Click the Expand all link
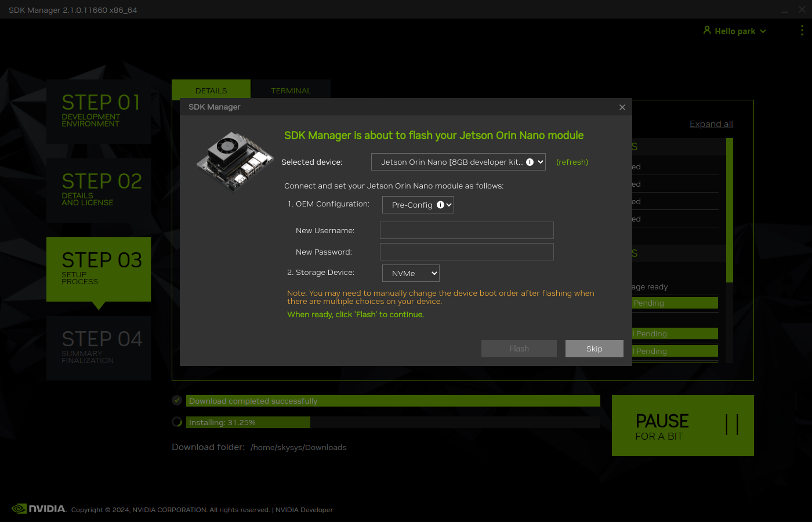This screenshot has width=812, height=522. 711,124
